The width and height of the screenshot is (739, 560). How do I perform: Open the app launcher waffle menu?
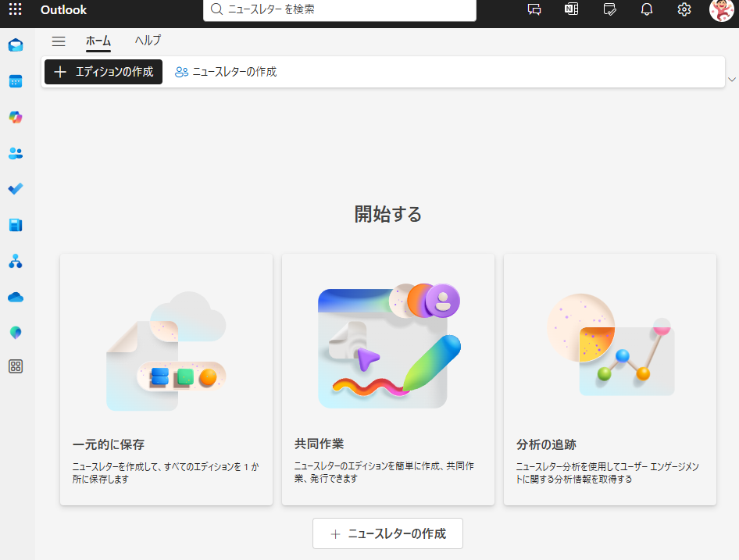15,9
